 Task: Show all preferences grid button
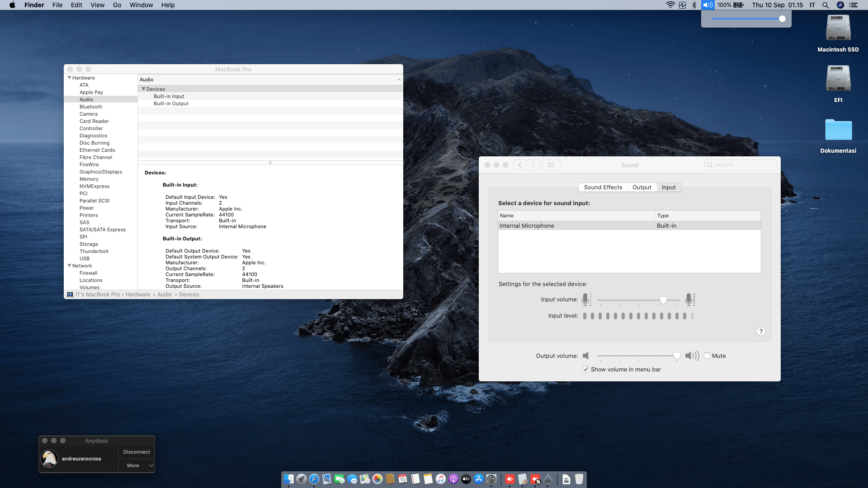[x=551, y=165]
